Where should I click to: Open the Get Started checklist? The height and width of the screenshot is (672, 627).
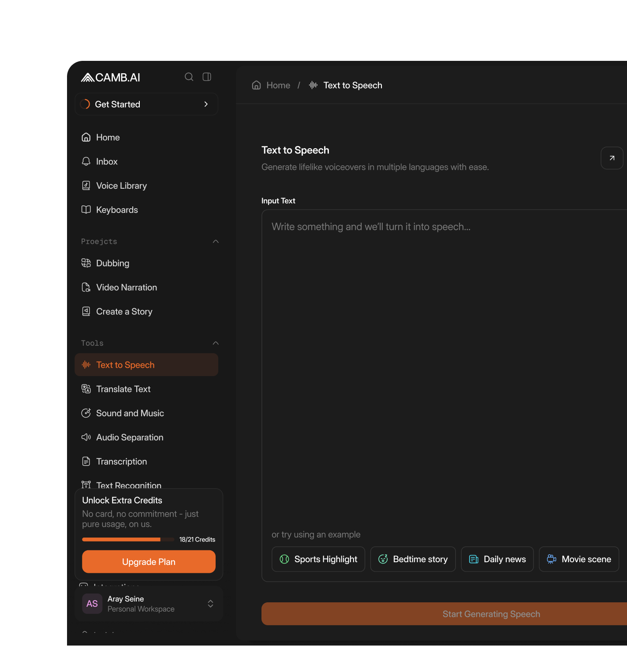(x=146, y=104)
